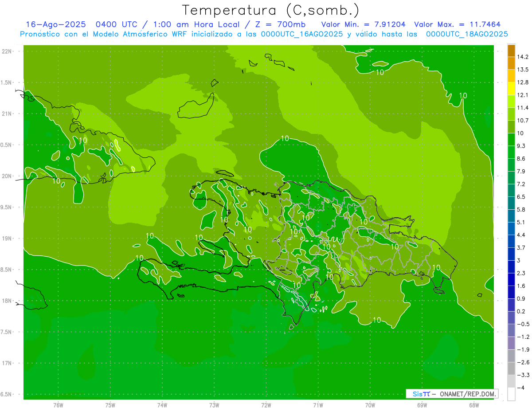Click legend value "9.3"
532x411 pixels.
[x=521, y=146]
